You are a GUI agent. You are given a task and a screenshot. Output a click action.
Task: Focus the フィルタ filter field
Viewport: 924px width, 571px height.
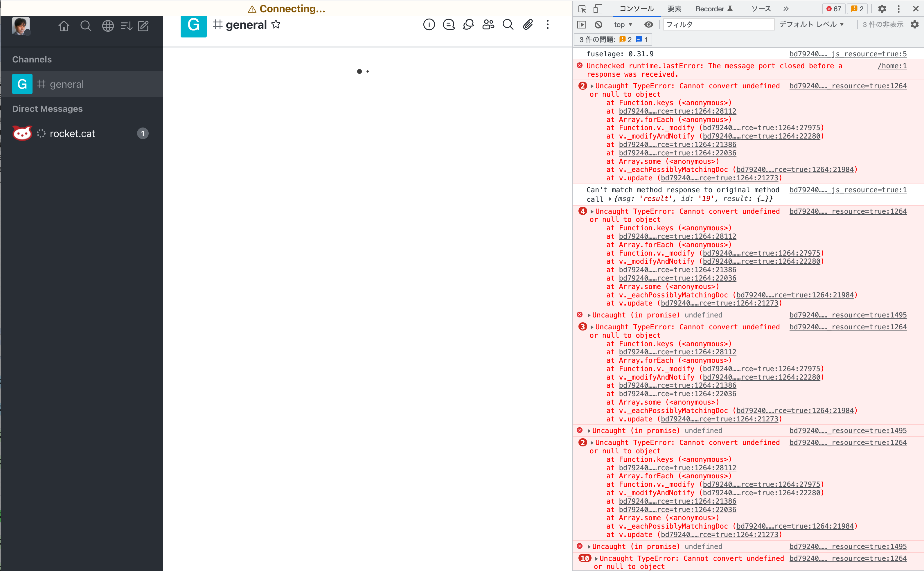pos(718,25)
